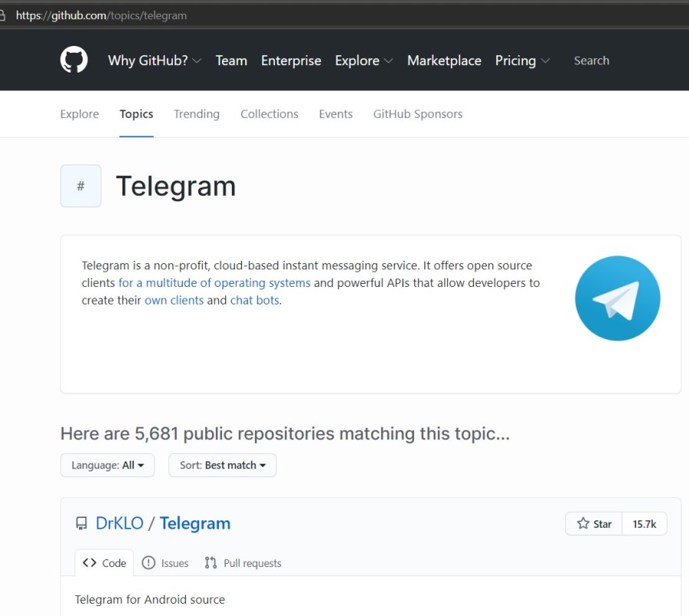
Task: Expand the Why GitHub? menu
Action: (155, 60)
